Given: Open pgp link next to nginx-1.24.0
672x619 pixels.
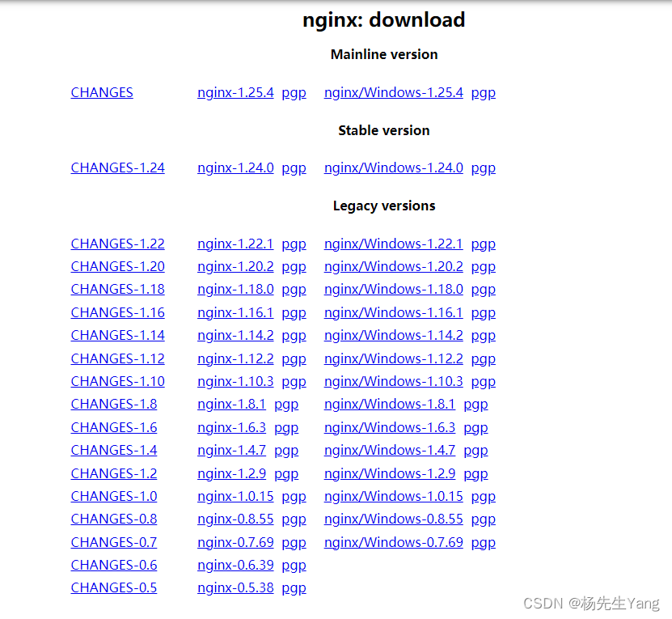Looking at the screenshot, I should point(294,169).
